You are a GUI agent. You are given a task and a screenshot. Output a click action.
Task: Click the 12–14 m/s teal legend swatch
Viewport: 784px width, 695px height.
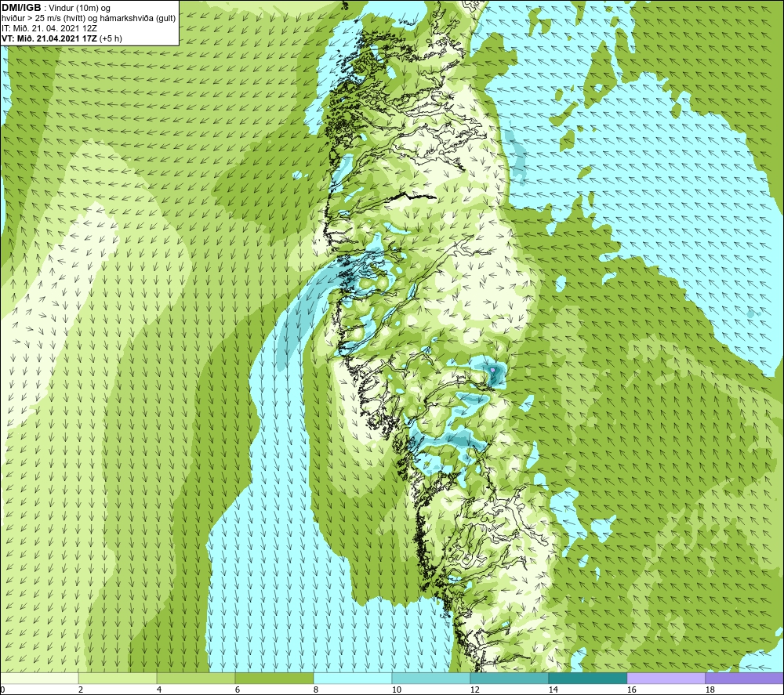[509, 678]
